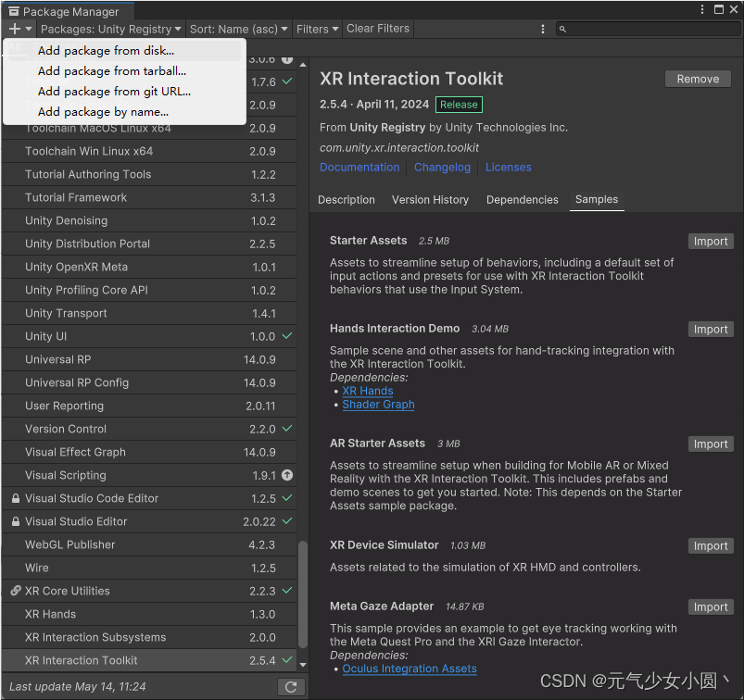This screenshot has height=700, width=744.
Task: Click the package list scrollbar thumb
Action: [303, 594]
